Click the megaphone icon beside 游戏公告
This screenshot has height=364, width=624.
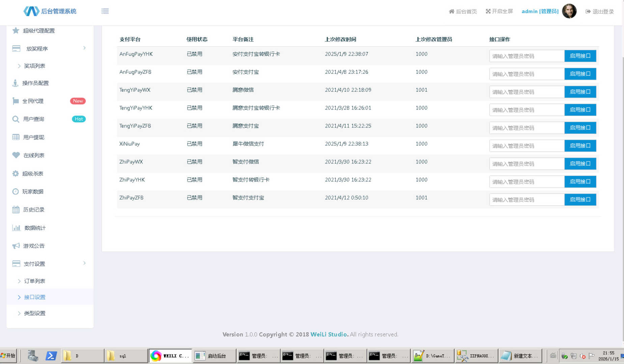click(16, 246)
